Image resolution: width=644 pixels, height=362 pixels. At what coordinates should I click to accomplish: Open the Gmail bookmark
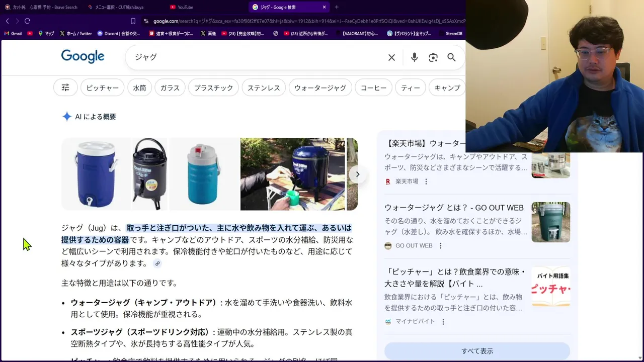[13, 34]
